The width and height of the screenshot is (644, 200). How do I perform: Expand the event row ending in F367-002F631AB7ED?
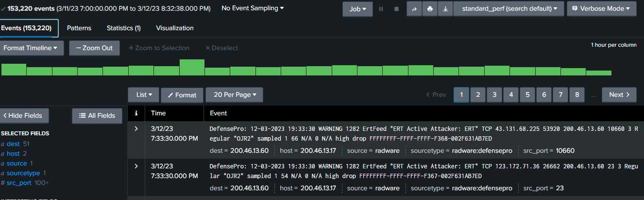coord(136,167)
